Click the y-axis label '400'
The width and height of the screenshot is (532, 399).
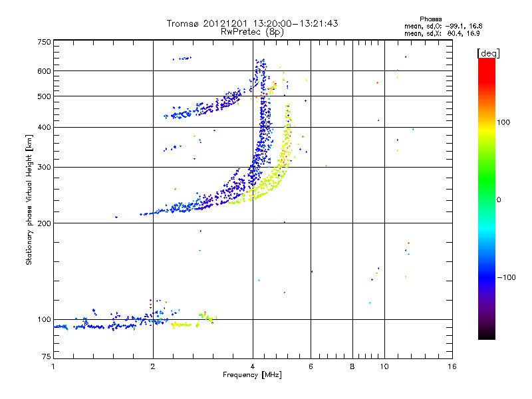(x=44, y=128)
